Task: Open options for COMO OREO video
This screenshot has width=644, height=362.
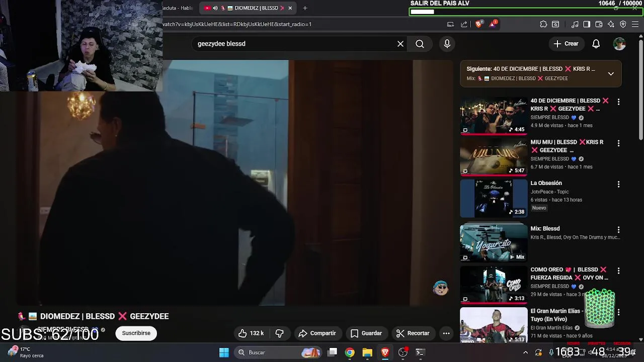Action: [x=618, y=270]
